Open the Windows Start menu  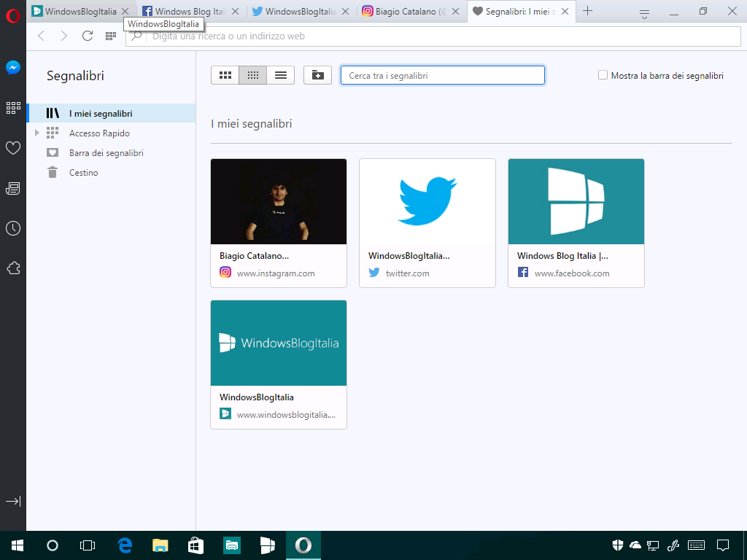click(18, 545)
